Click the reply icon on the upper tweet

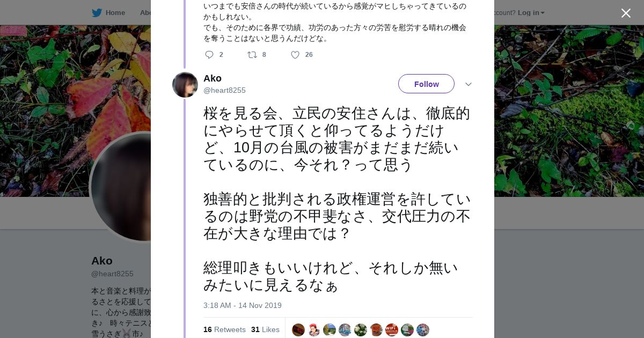point(209,55)
